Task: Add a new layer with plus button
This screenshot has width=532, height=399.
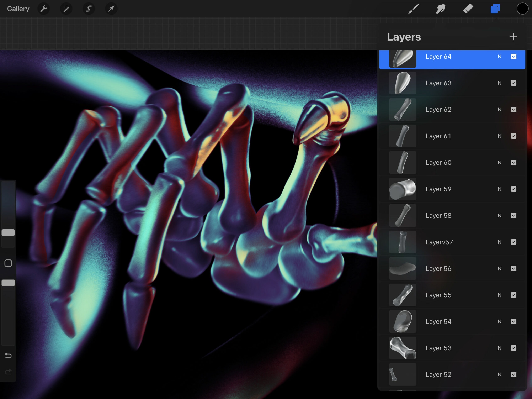Action: click(x=513, y=37)
